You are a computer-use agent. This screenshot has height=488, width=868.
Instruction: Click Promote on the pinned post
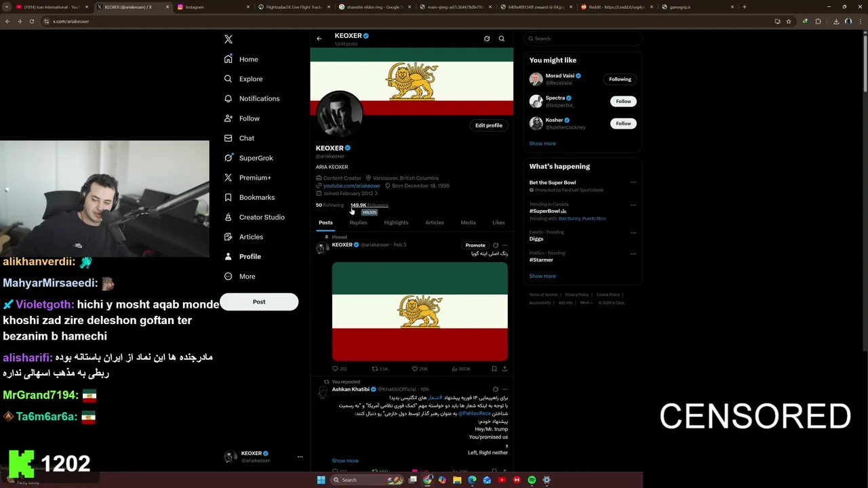click(475, 245)
